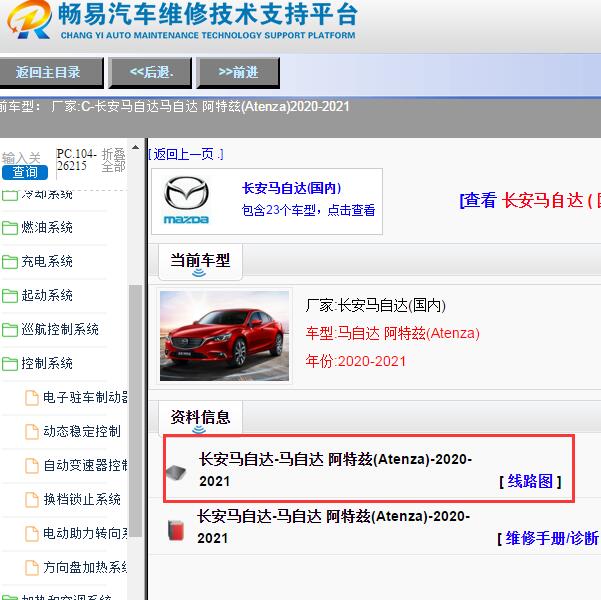Open the 线路图 link
Screen dimensions: 601x600
click(530, 481)
